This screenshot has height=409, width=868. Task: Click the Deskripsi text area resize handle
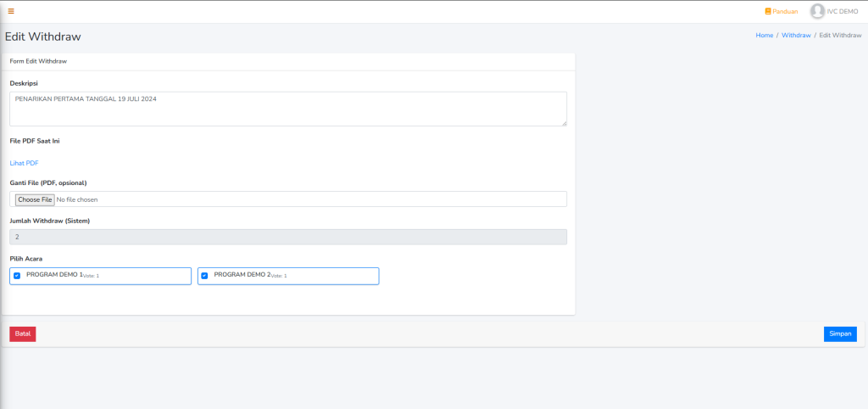tap(564, 123)
